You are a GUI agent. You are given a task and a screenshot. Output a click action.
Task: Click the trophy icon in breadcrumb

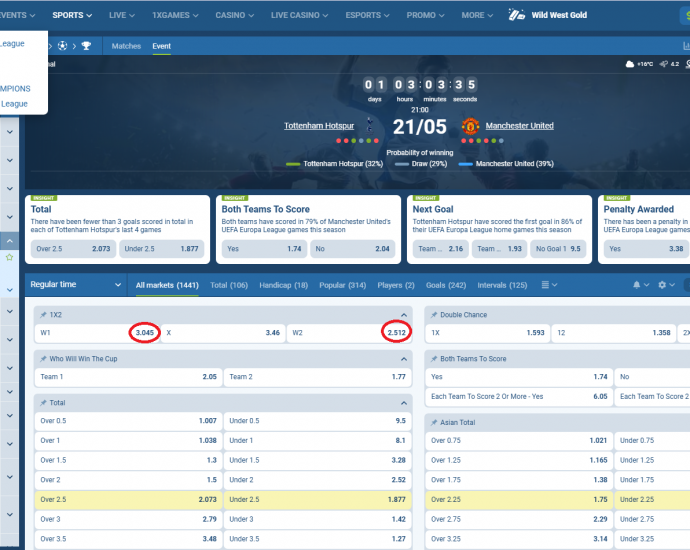click(86, 46)
